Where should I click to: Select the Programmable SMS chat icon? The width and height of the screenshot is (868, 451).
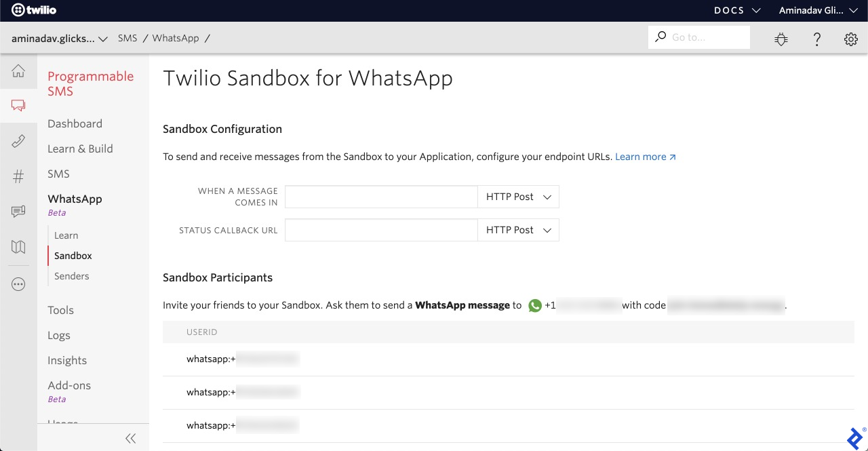[x=18, y=105]
